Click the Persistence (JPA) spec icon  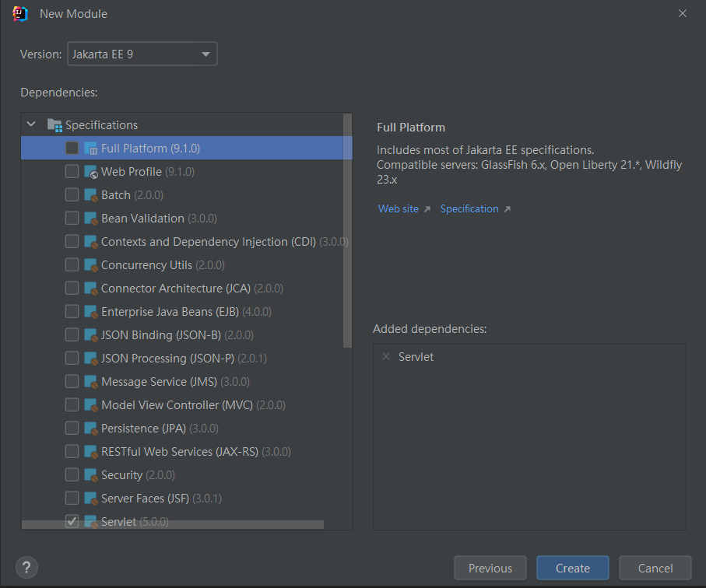90,429
